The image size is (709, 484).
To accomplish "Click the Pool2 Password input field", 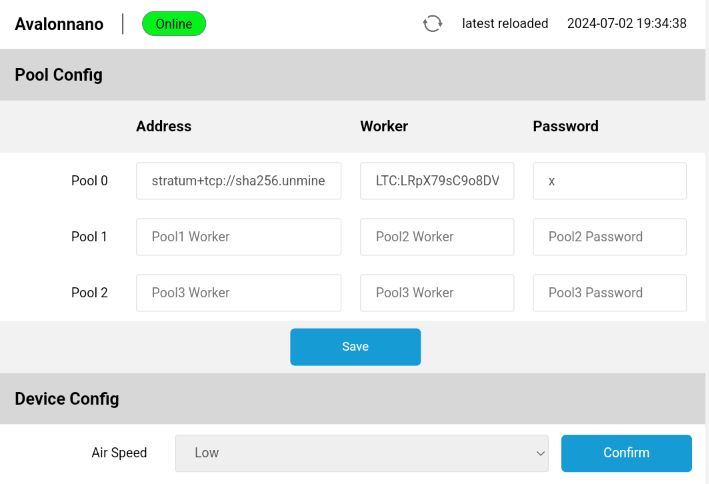I will (x=610, y=237).
